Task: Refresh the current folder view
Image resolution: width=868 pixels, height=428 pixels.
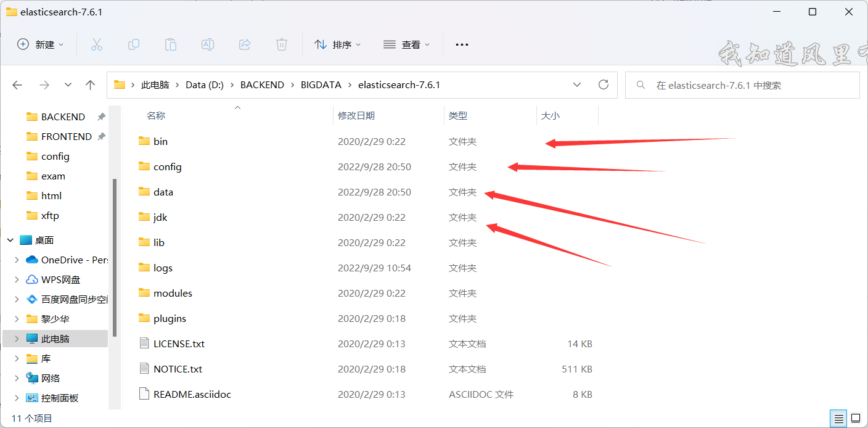Action: pyautogui.click(x=604, y=85)
